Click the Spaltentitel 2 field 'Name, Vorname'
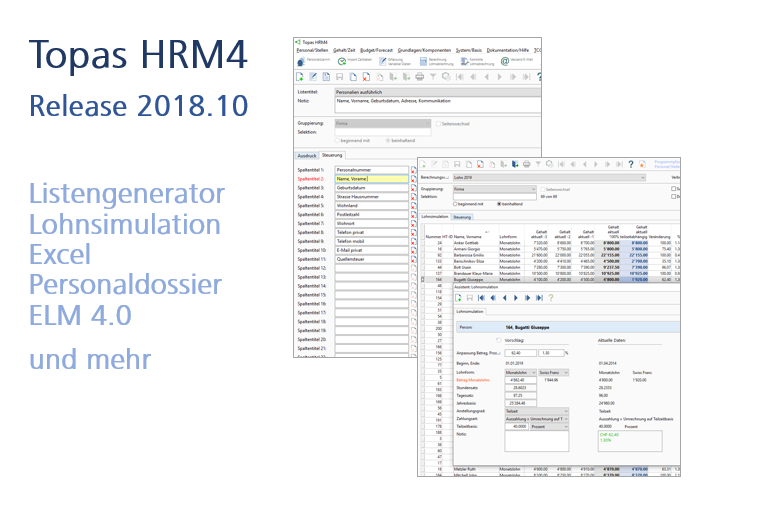778x512 pixels. click(x=372, y=179)
